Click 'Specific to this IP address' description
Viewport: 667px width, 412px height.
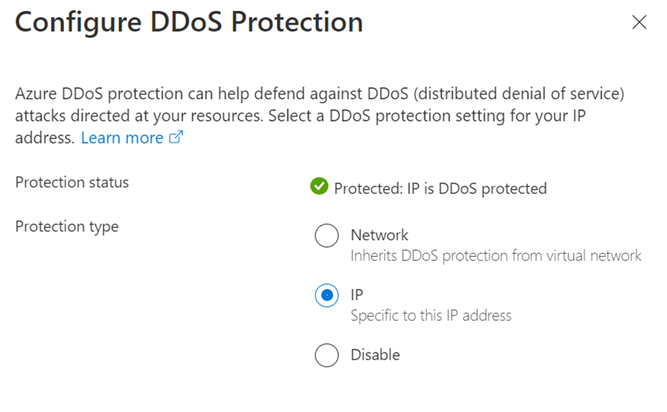coord(430,315)
